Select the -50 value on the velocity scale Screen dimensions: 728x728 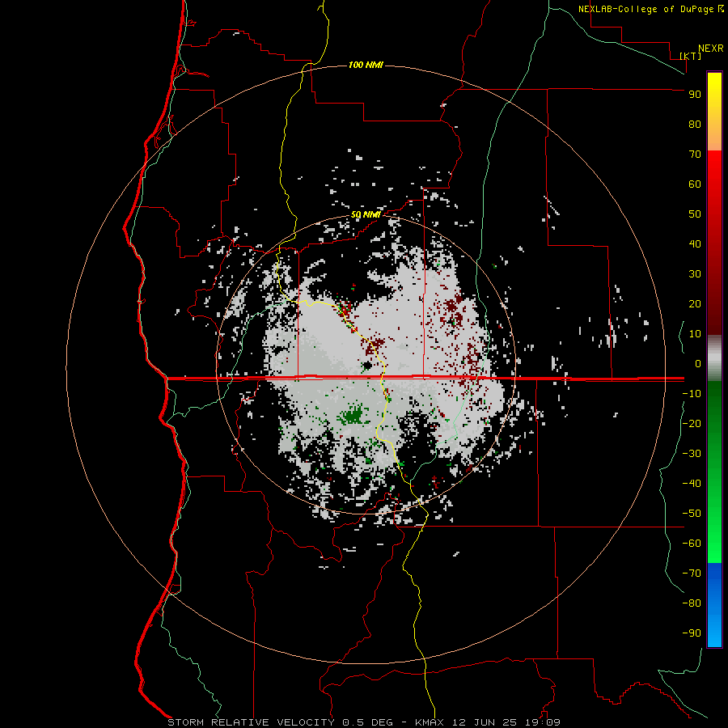tap(692, 514)
